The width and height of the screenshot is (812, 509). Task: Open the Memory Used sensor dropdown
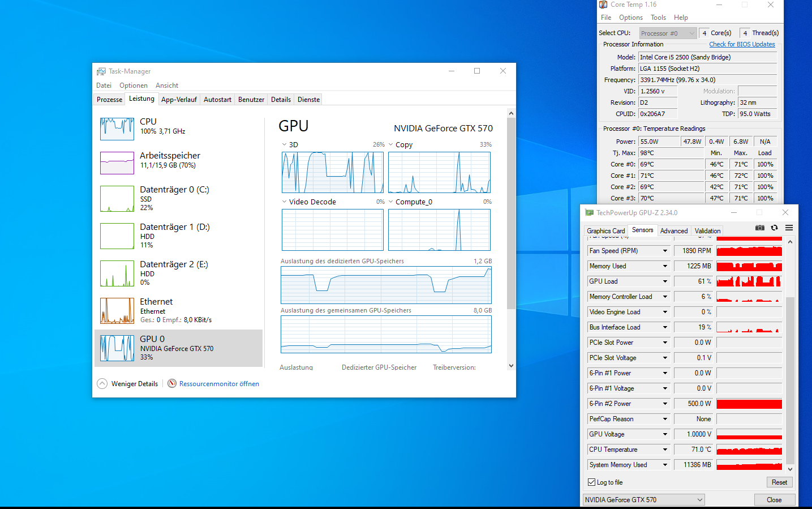coord(665,266)
